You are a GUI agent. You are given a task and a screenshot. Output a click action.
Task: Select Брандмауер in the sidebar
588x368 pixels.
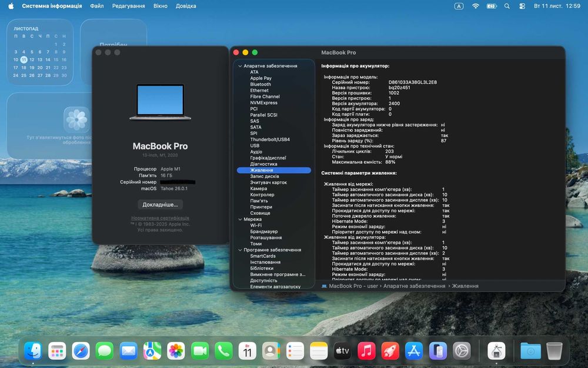pyautogui.click(x=263, y=231)
